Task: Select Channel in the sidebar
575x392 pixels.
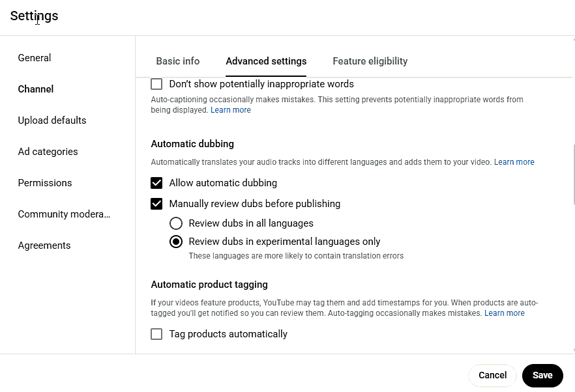Action: (35, 89)
